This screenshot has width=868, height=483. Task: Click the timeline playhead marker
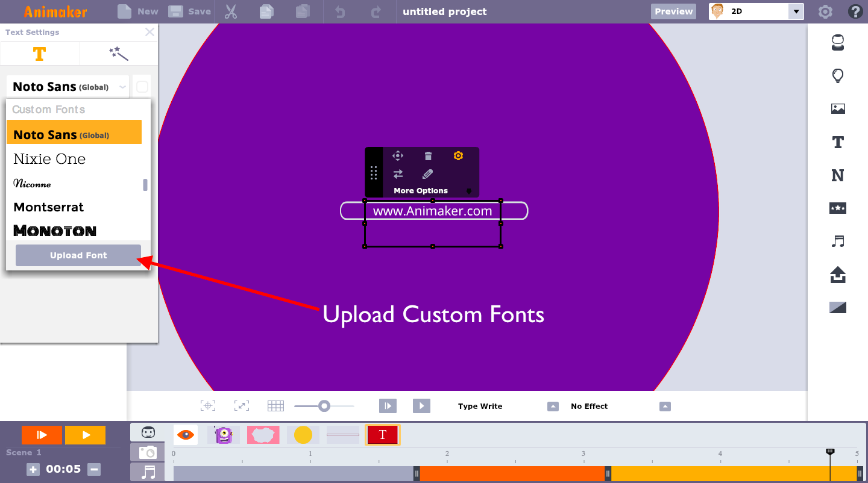830,452
